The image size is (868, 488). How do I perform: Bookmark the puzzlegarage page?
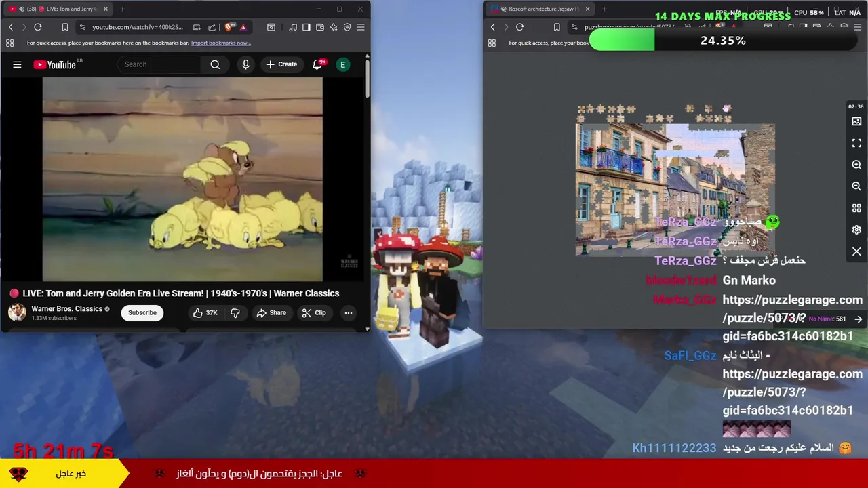557,27
